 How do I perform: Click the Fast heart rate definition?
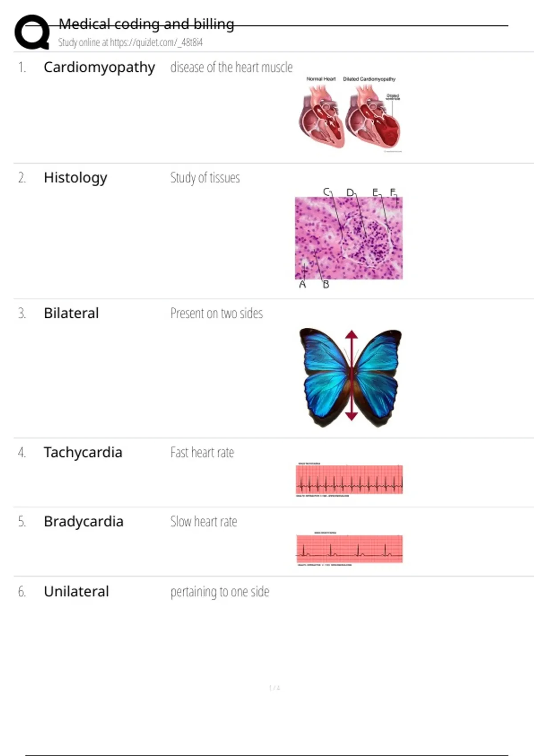pyautogui.click(x=202, y=453)
